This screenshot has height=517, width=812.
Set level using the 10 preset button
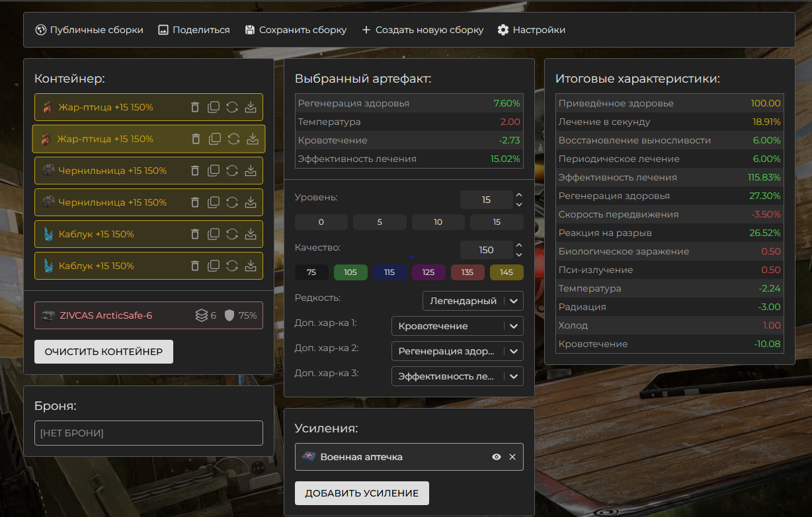point(438,222)
